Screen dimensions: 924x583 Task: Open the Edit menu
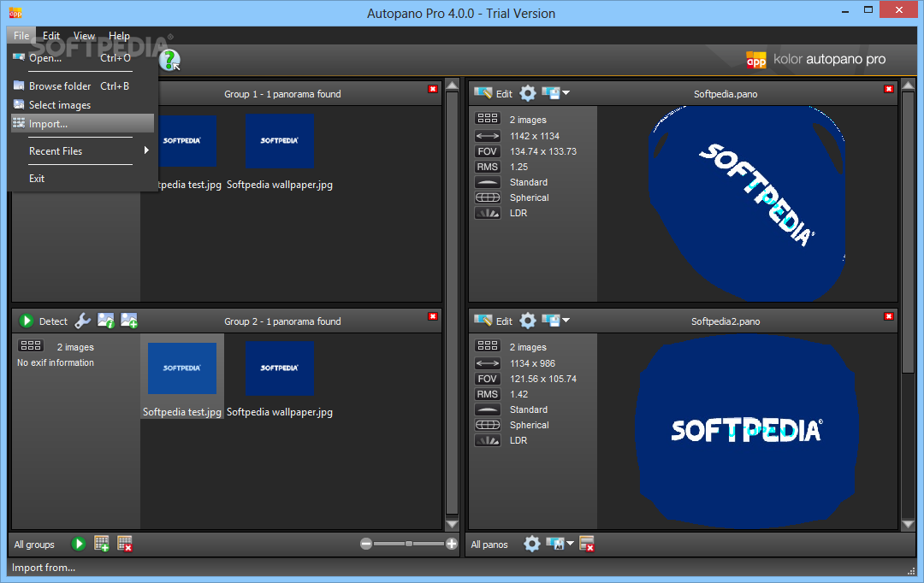51,35
